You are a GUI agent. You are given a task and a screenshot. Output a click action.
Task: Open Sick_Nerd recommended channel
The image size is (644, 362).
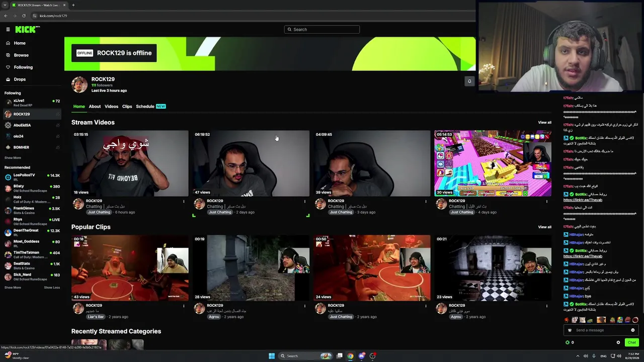coord(32,277)
